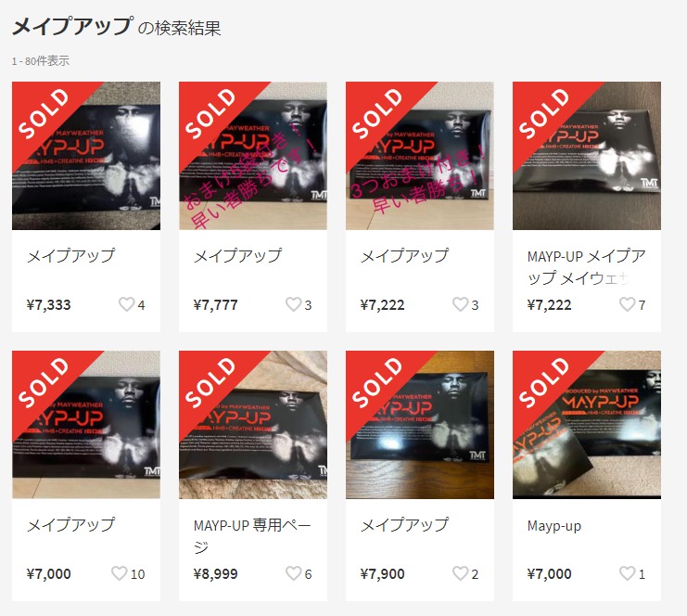
Task: Open product image on dark wood floor
Action: coord(420,425)
